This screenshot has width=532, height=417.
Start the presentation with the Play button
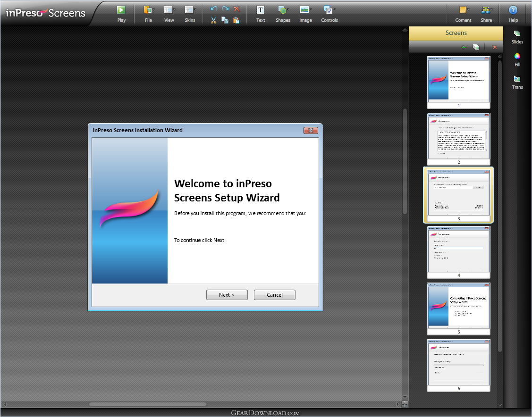point(121,14)
